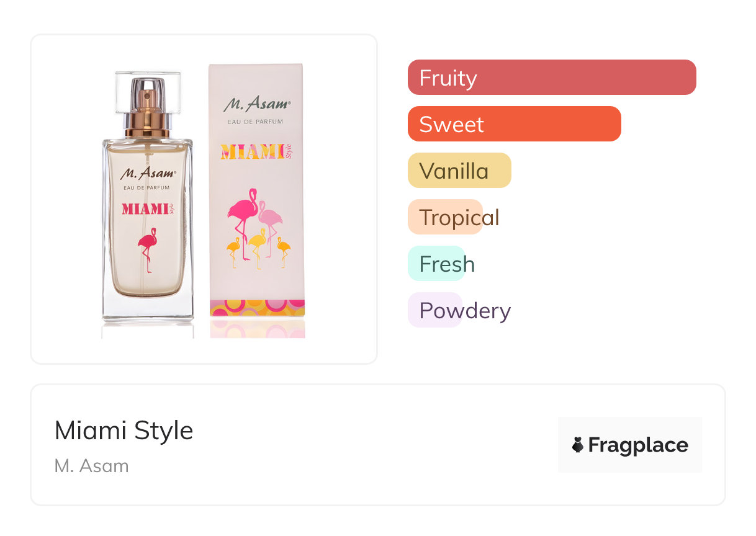Click the Fragplace perfume bottle icon
This screenshot has height=536, width=756.
tap(578, 445)
